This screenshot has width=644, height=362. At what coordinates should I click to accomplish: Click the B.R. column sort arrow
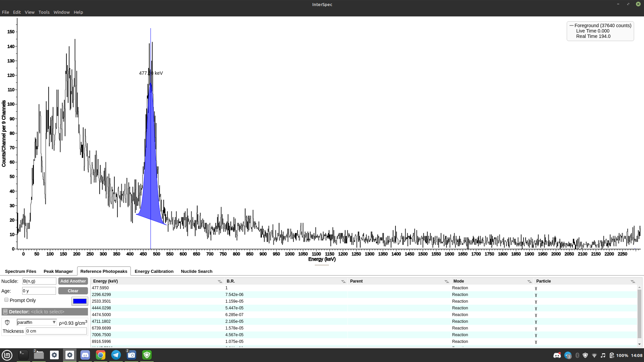click(x=343, y=282)
